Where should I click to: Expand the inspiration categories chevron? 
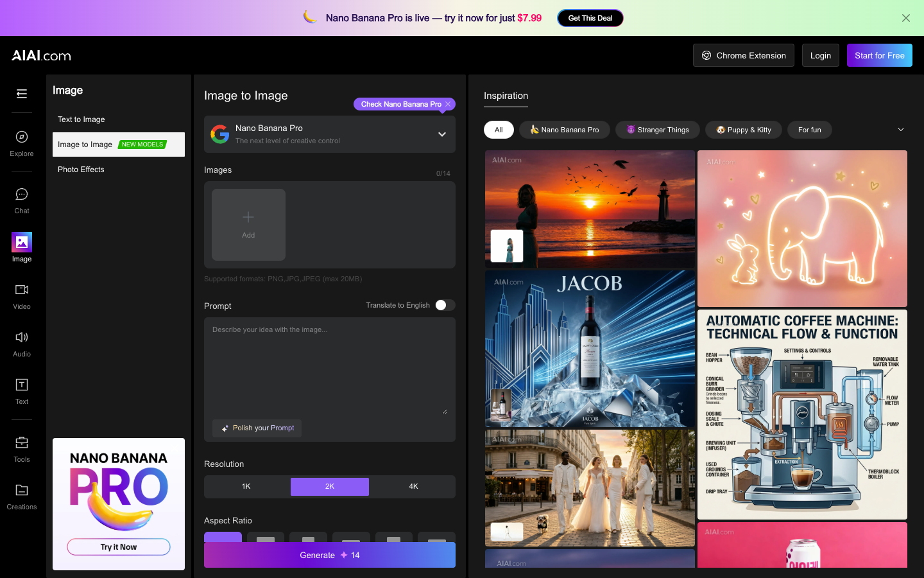click(x=901, y=130)
